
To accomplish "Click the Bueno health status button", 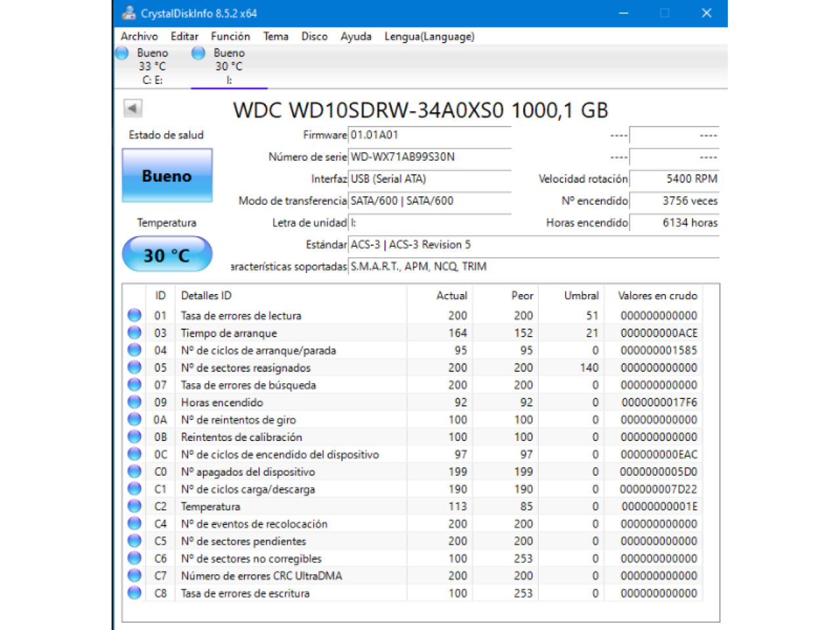I will tap(167, 175).
